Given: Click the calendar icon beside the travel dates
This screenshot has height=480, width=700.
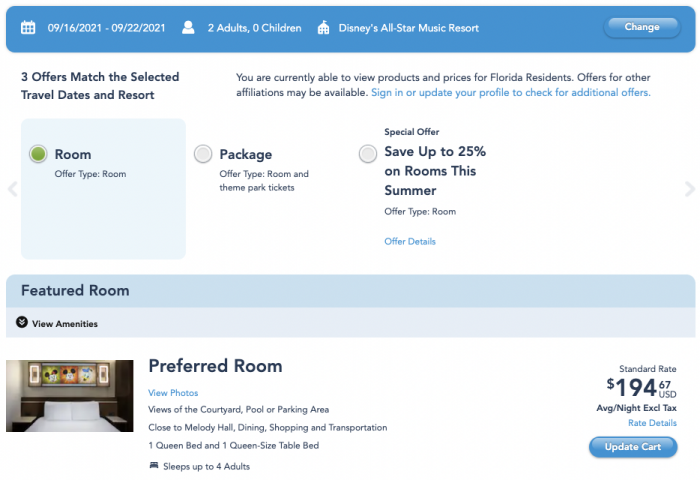Looking at the screenshot, I should pyautogui.click(x=28, y=28).
